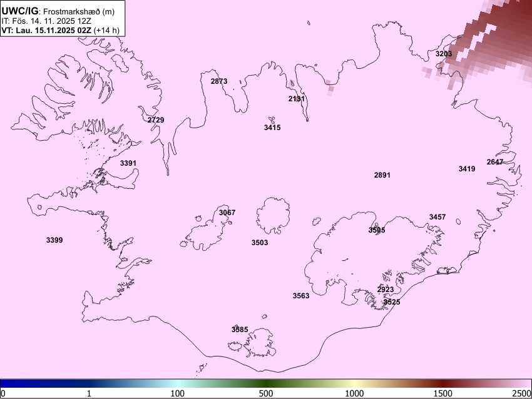Viewport: 532px width, 399px height.
Task: Click the dark red part of the color bar
Action: pyautogui.click(x=443, y=384)
